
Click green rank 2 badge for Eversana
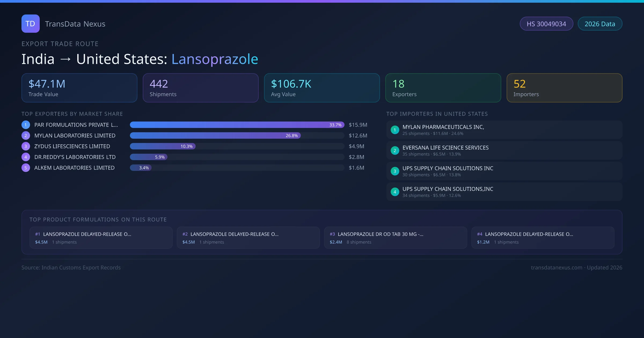click(x=395, y=150)
